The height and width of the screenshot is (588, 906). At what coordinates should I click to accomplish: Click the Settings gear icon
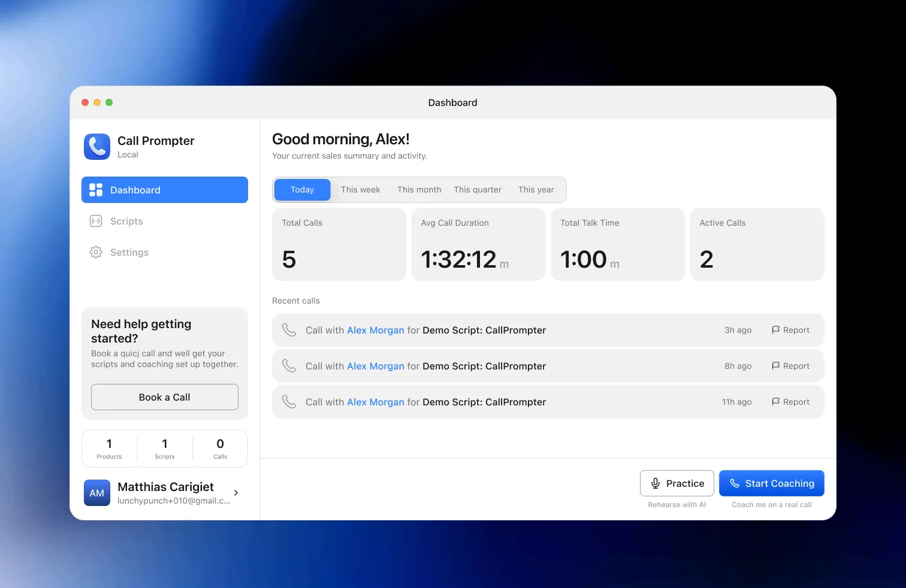point(96,252)
